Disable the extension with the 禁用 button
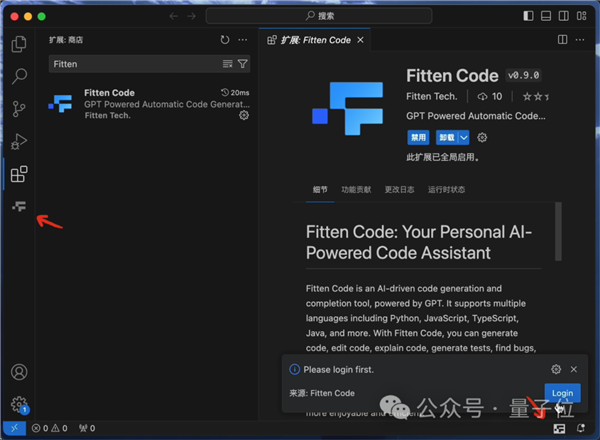The image size is (600, 440). tap(418, 137)
